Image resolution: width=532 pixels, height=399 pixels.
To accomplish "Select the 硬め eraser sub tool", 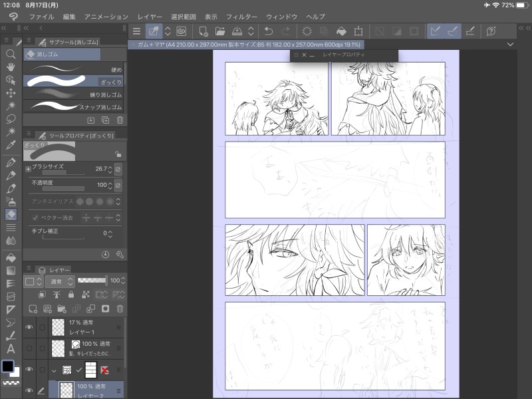I will pyautogui.click(x=73, y=69).
